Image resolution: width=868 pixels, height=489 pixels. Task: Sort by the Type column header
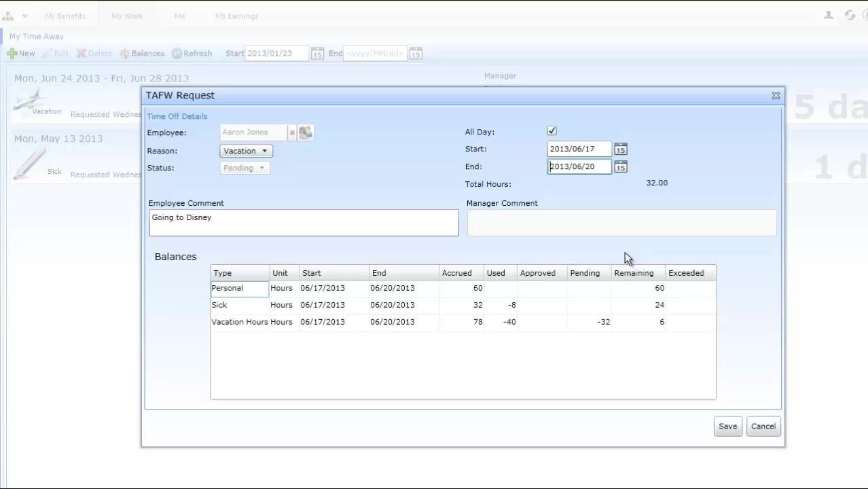click(240, 273)
